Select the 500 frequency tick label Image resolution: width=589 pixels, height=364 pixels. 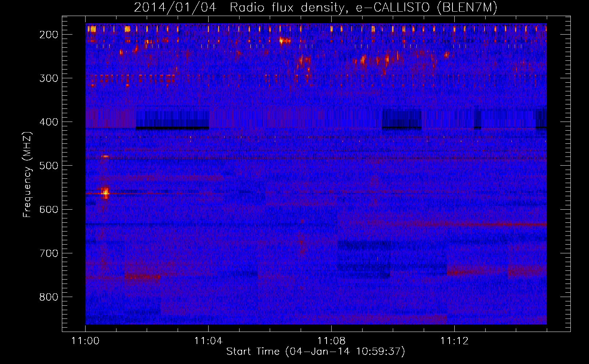(x=49, y=166)
